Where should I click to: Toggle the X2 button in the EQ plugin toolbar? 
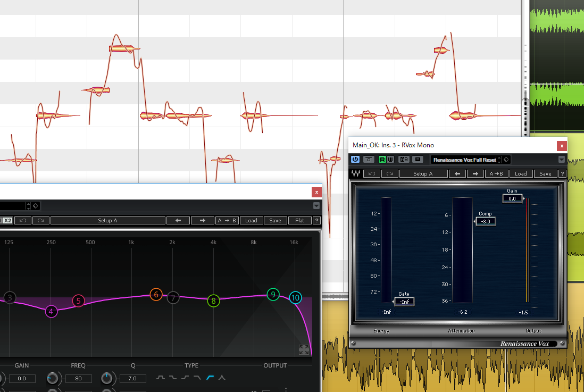click(x=7, y=221)
